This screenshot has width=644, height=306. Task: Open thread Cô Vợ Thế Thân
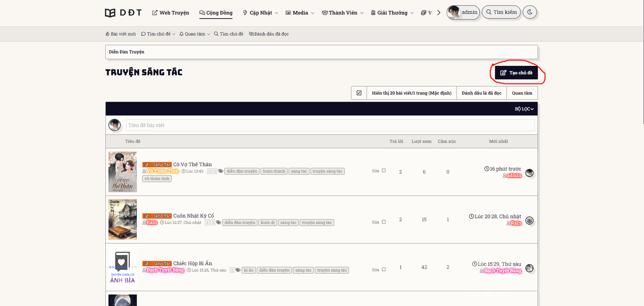(x=193, y=164)
